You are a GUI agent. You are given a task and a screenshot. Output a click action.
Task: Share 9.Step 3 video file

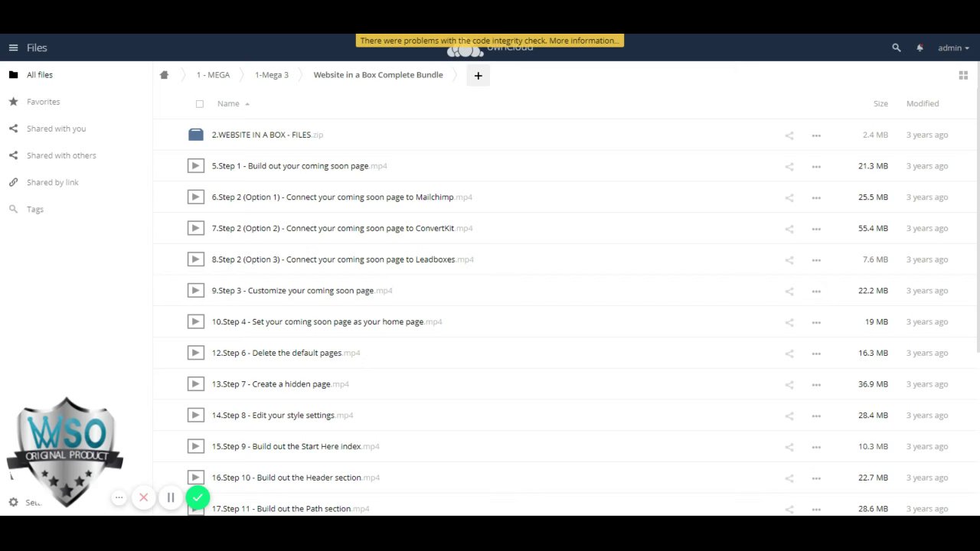(789, 292)
